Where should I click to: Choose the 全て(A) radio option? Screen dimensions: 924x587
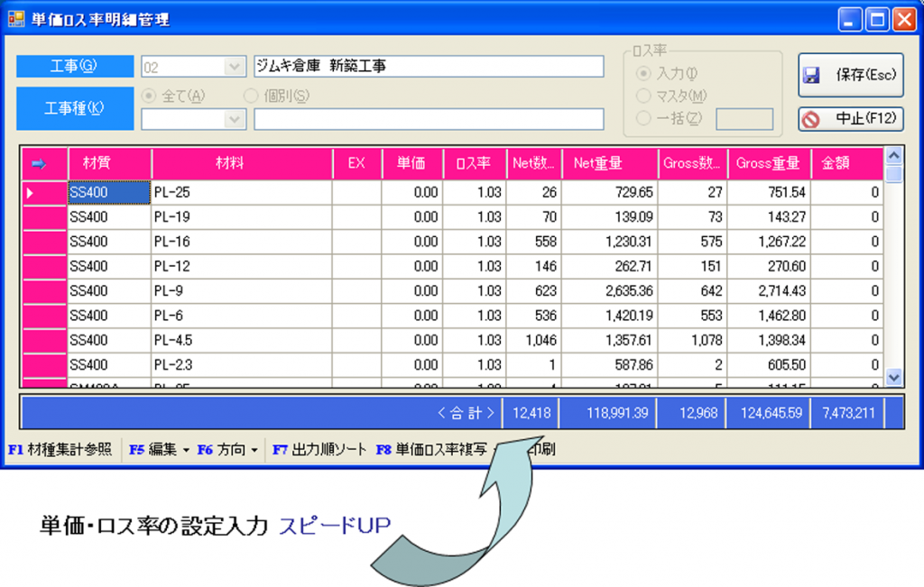coord(149,96)
